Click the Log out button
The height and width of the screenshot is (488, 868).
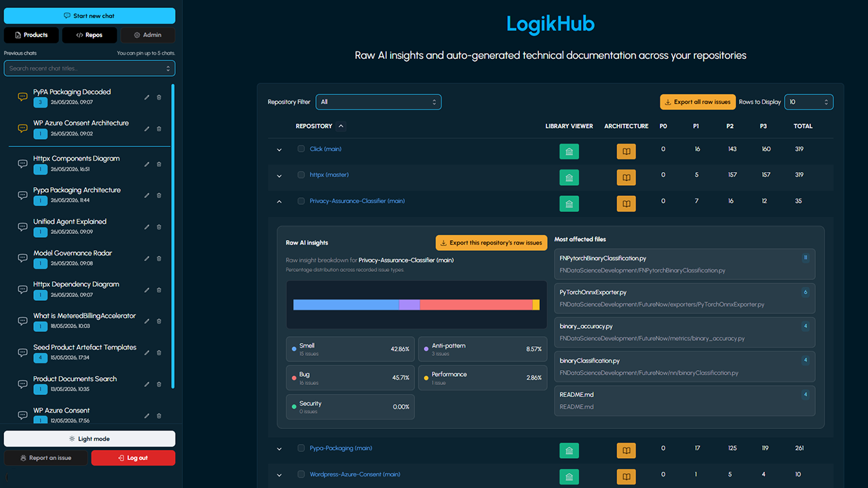tap(133, 458)
